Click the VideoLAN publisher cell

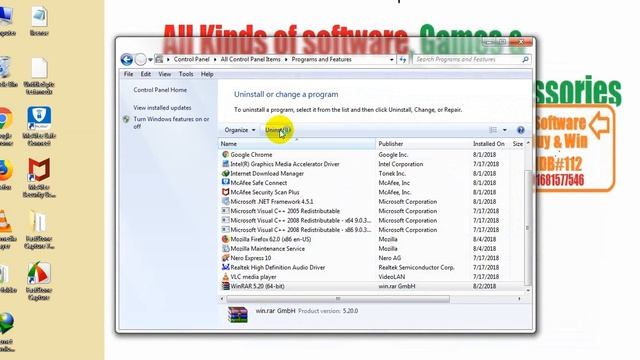click(x=392, y=277)
